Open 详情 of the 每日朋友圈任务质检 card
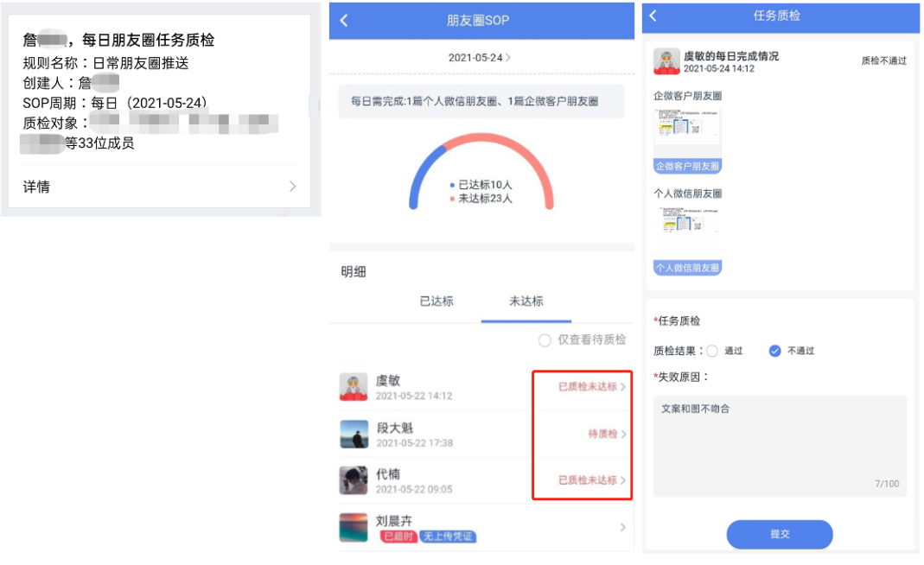This screenshot has width=924, height=565. (159, 187)
